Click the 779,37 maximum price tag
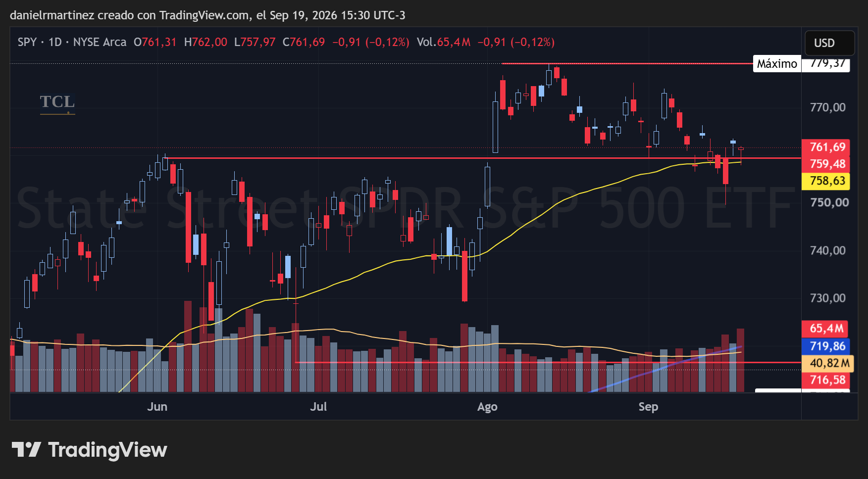Screen dimensions: 868x479 point(825,64)
